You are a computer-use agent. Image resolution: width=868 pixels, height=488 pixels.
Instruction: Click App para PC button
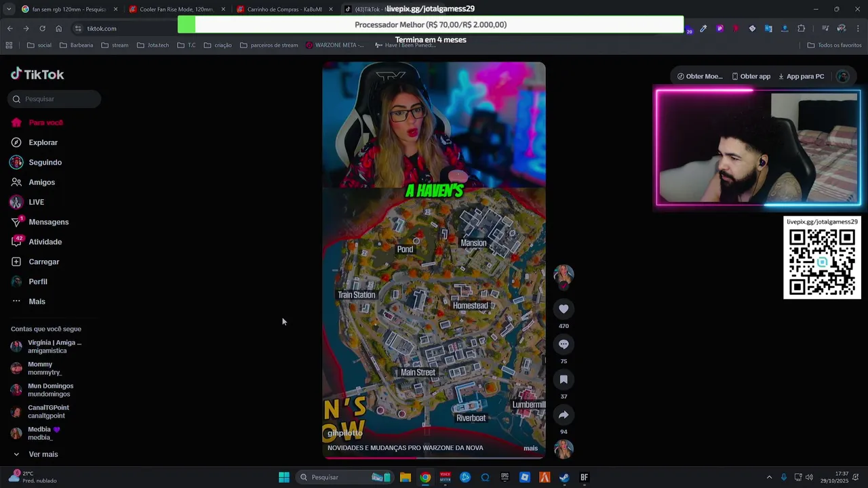(x=801, y=77)
